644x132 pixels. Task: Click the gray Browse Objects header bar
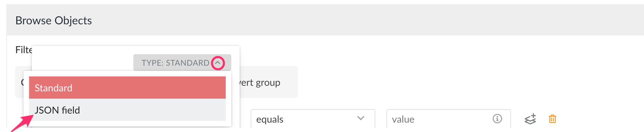(325, 20)
